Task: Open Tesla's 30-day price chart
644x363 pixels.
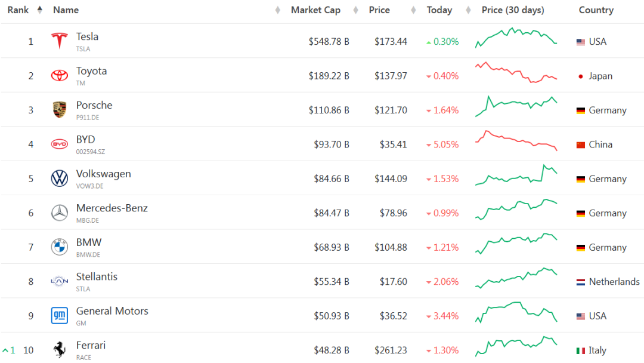Action: 516,38
